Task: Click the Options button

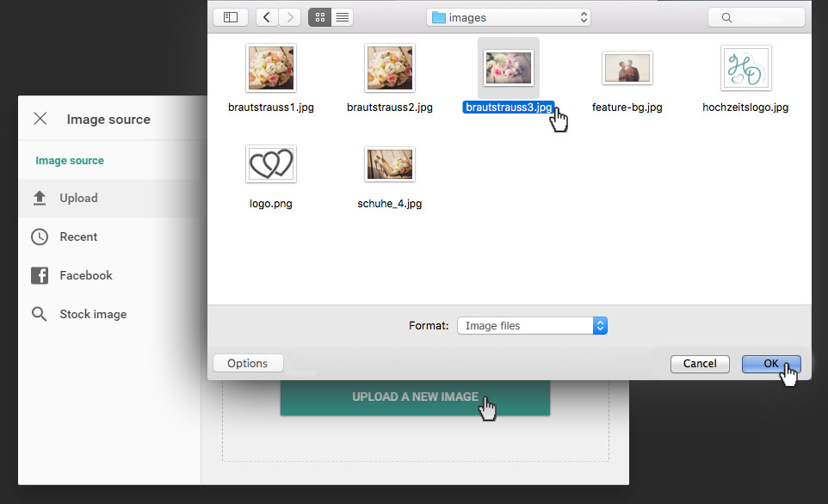Action: pyautogui.click(x=248, y=363)
